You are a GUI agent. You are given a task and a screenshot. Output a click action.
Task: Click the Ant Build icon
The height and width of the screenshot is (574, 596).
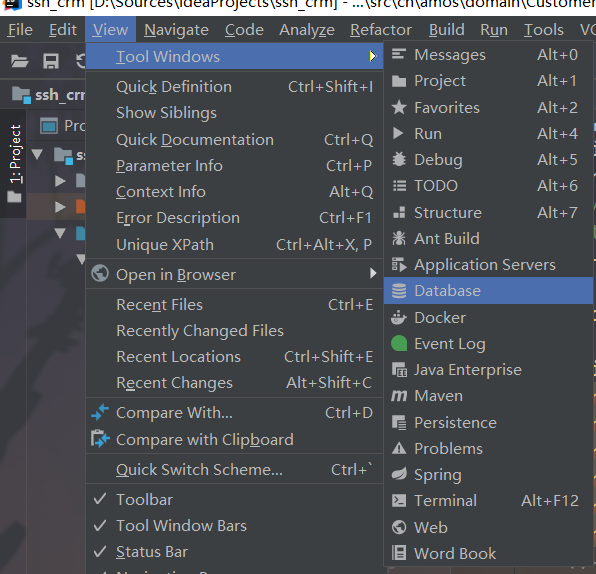[x=399, y=238]
